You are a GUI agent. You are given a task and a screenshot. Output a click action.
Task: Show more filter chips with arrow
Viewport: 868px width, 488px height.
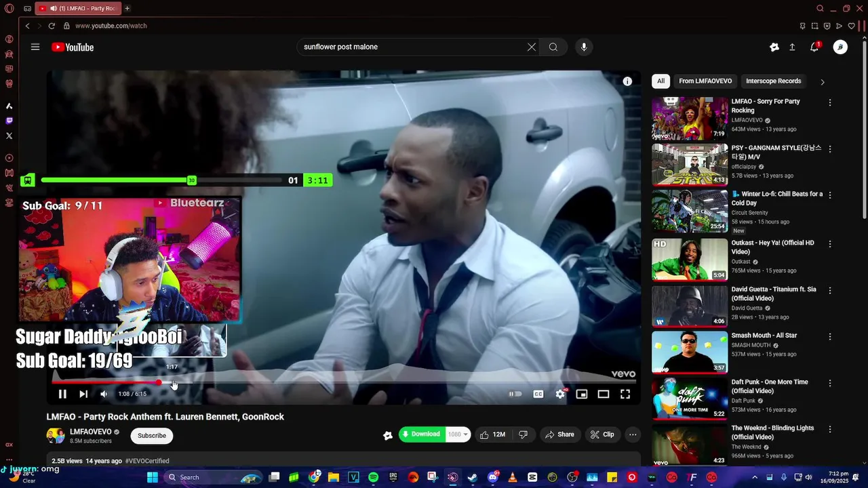[x=823, y=82]
